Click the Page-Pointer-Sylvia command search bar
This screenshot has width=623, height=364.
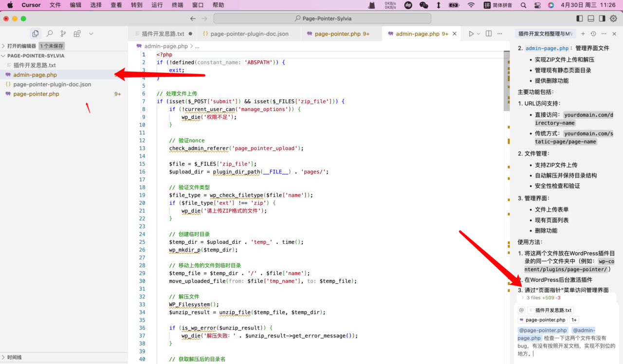[x=322, y=18]
